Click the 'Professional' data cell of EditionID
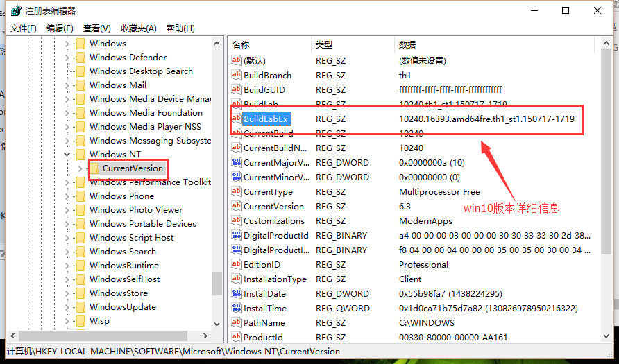Viewport: 619px width, 364px height. [423, 265]
